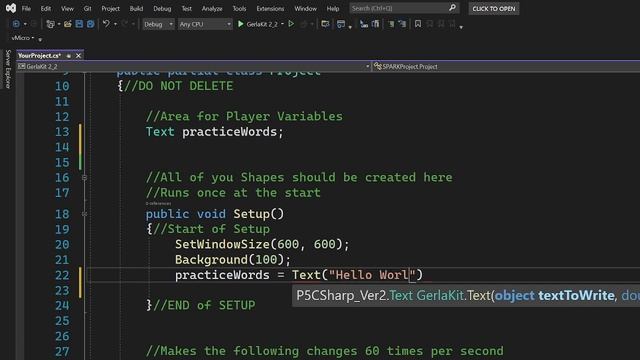Click the uncomment lines icon
The width and height of the screenshot is (640, 360).
pos(402,24)
